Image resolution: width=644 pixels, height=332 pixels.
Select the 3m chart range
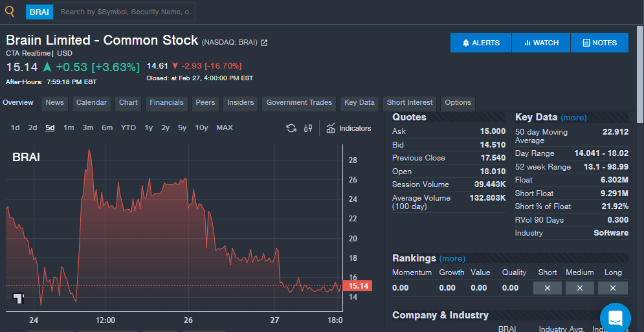point(87,127)
